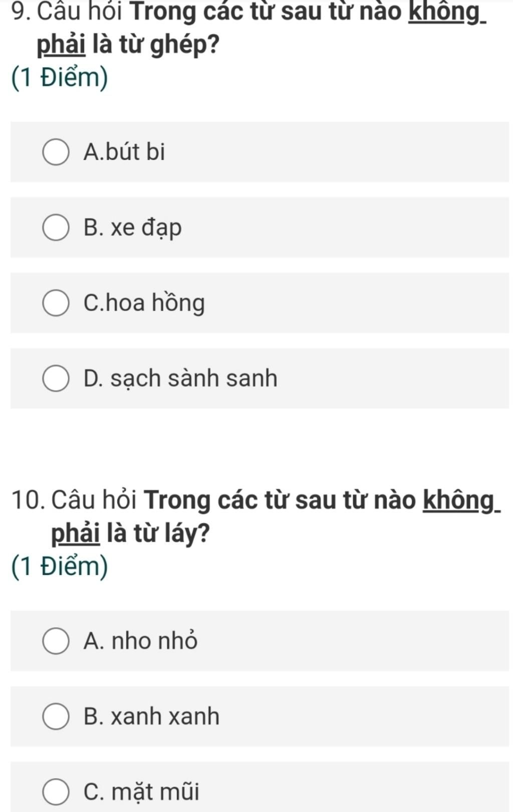This screenshot has height=812, width=513.
Task: Click the bold 'từ láy?' question text
Action: (x=171, y=534)
